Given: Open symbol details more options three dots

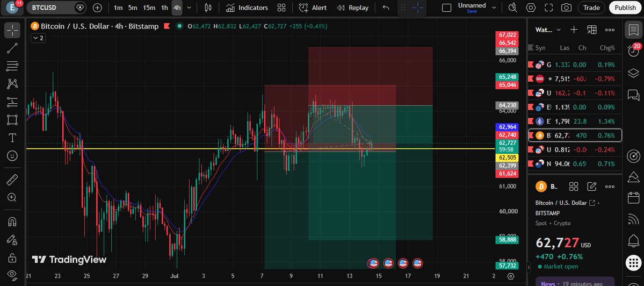Looking at the screenshot, I should pyautogui.click(x=610, y=187).
